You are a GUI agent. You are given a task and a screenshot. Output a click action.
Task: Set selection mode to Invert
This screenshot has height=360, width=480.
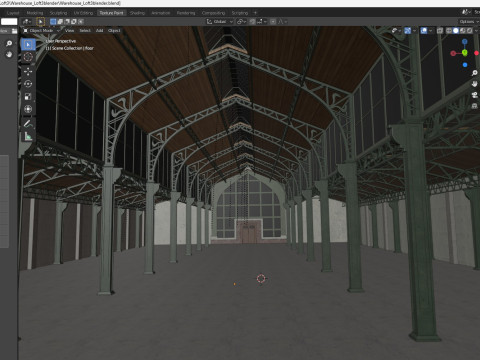coord(74,22)
